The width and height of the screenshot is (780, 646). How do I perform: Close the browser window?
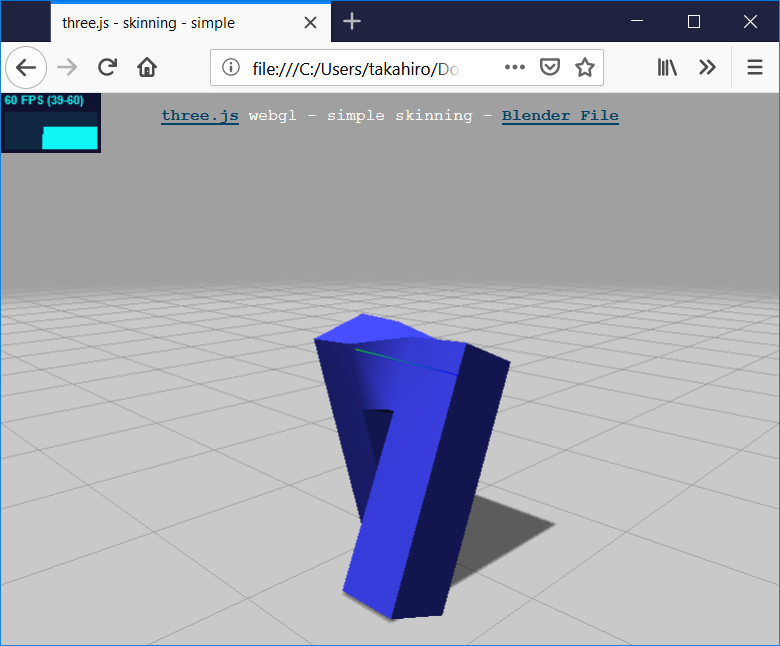click(750, 21)
